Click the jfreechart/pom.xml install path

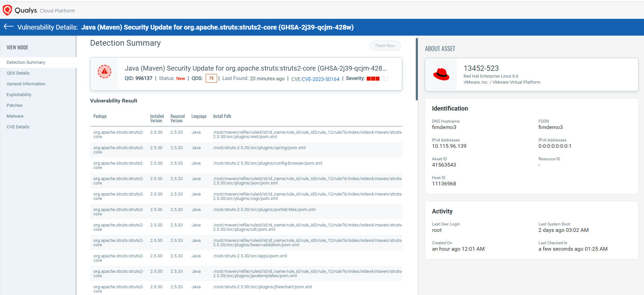click(263, 287)
